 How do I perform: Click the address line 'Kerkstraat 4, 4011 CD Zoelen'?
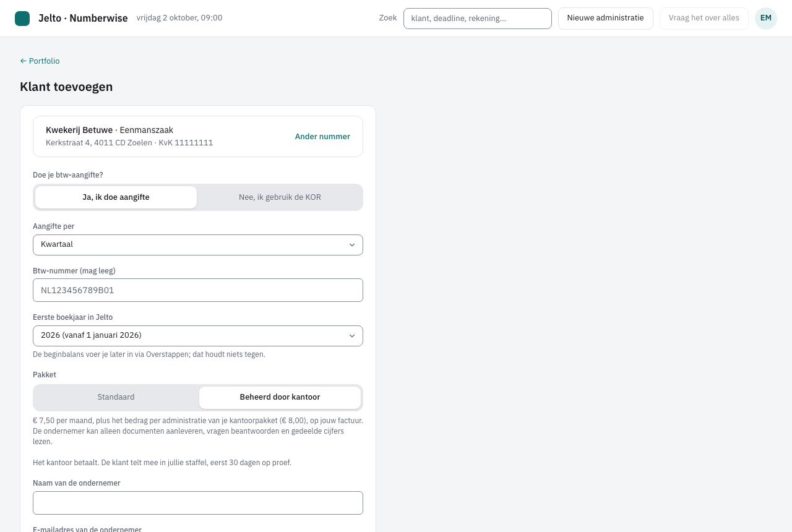click(99, 143)
